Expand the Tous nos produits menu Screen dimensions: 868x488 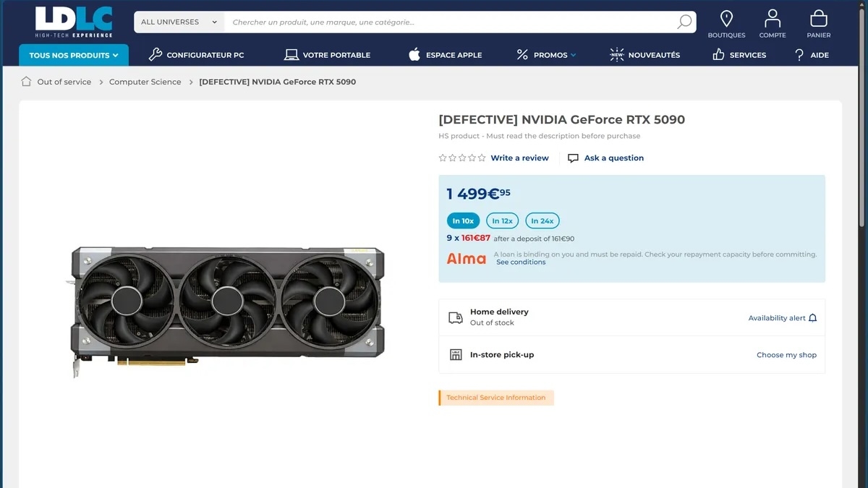coord(74,55)
